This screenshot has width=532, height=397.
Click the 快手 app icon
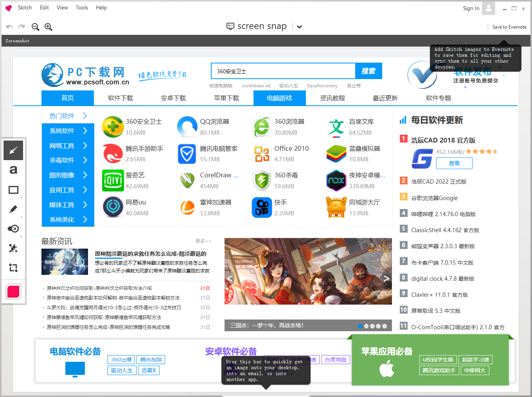[x=262, y=208]
